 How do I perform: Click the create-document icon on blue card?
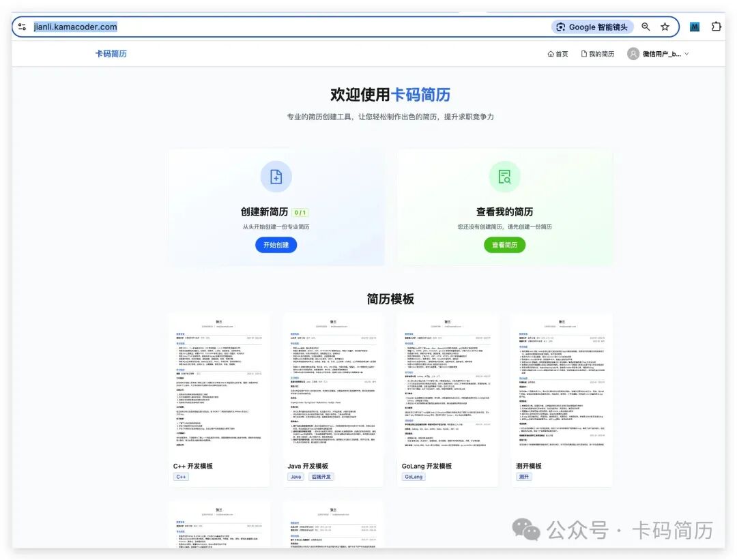coord(276,177)
